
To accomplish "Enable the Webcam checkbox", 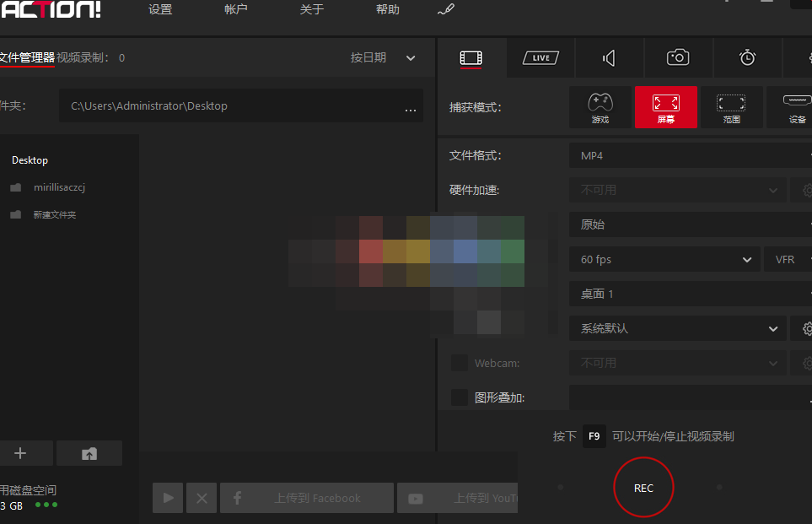I will tap(459, 362).
